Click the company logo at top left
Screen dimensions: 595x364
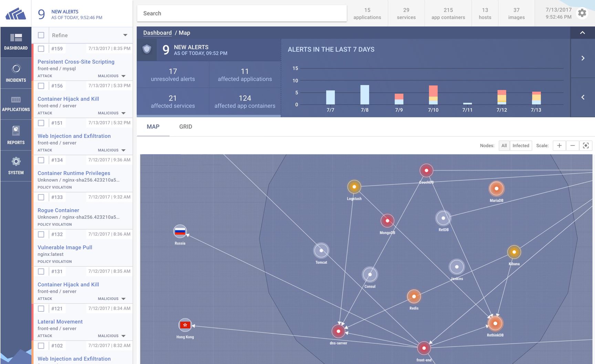16,14
